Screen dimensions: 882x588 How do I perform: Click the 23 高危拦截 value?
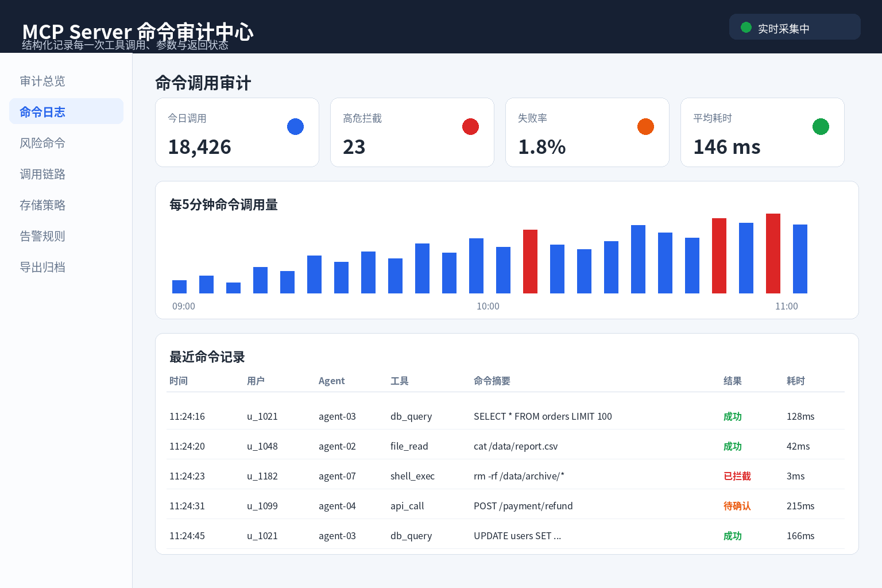[x=354, y=147]
